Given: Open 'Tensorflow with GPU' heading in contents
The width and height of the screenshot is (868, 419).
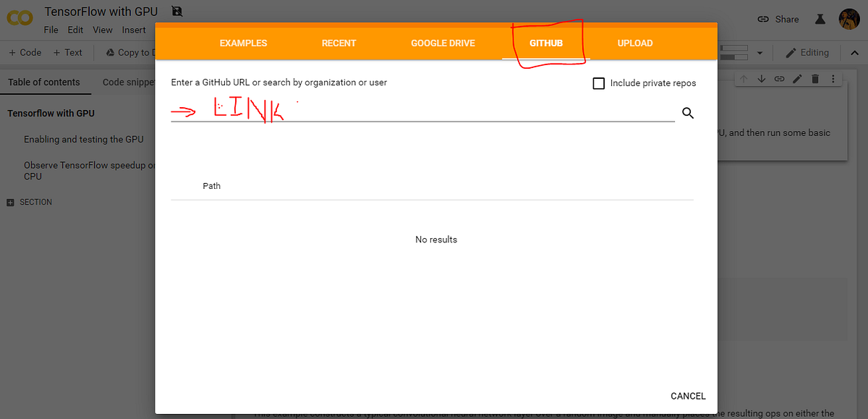Looking at the screenshot, I should tap(51, 114).
